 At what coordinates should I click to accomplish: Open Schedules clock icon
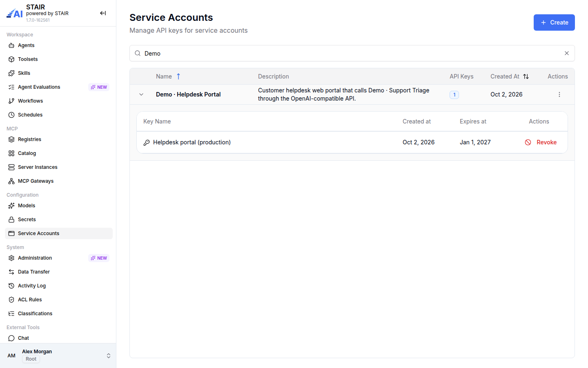point(11,115)
